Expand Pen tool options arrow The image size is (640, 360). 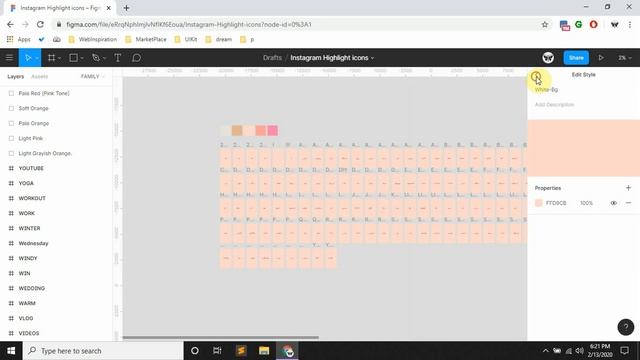[104, 58]
